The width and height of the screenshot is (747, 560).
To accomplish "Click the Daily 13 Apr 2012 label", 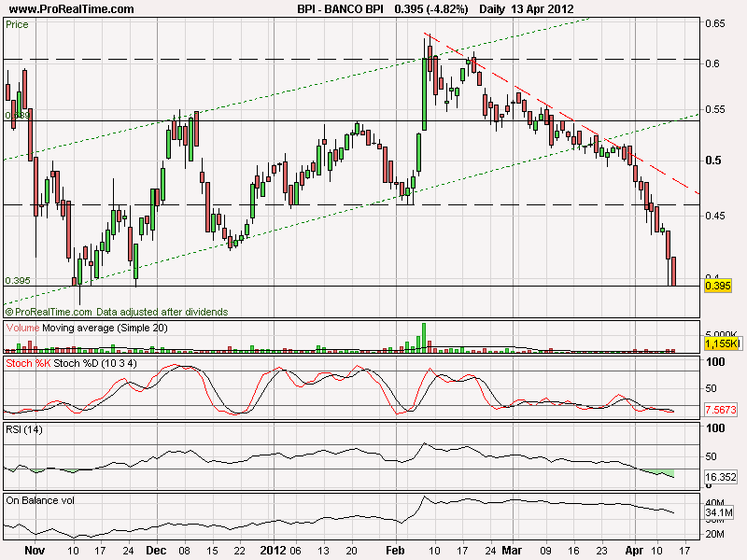I will click(x=527, y=8).
